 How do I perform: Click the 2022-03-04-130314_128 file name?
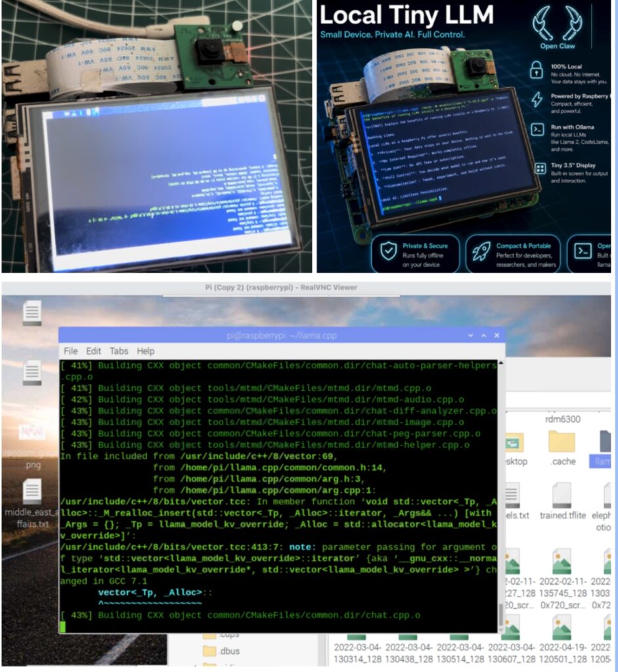tap(357, 653)
